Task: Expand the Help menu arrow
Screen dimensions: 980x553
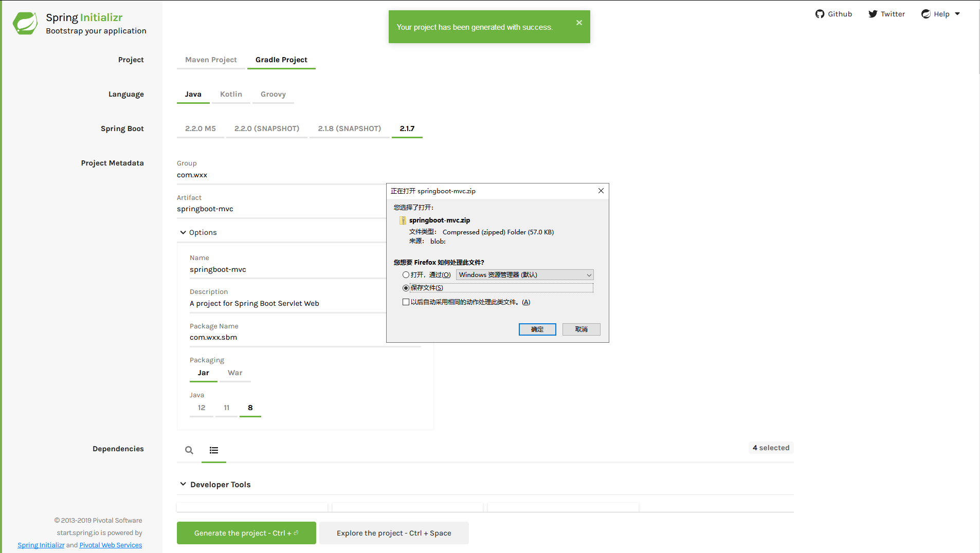Action: [957, 14]
